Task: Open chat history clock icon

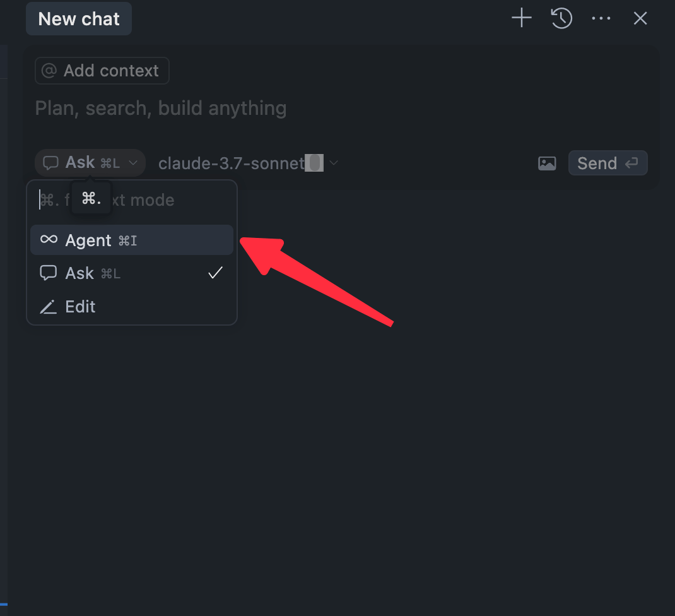Action: pos(561,18)
